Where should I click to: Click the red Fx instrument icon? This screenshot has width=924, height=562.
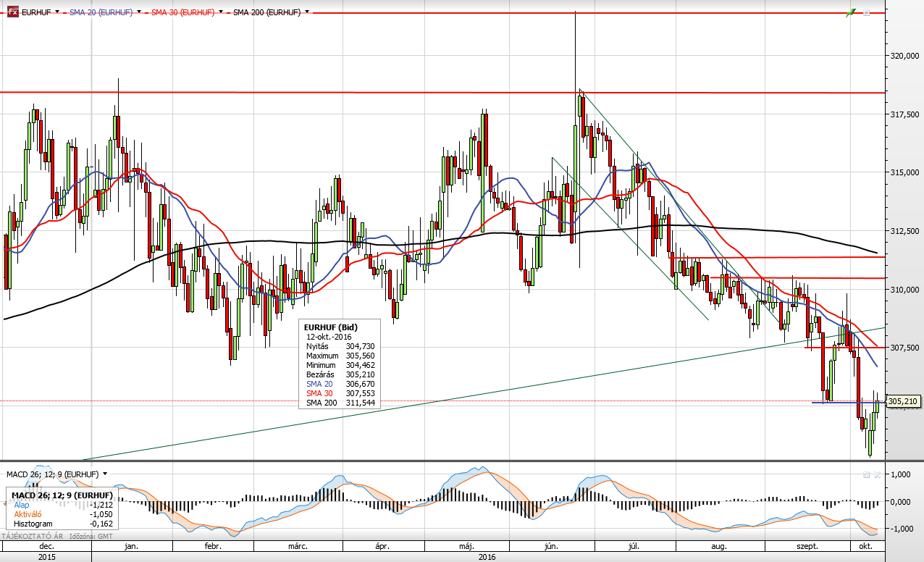click(x=12, y=12)
